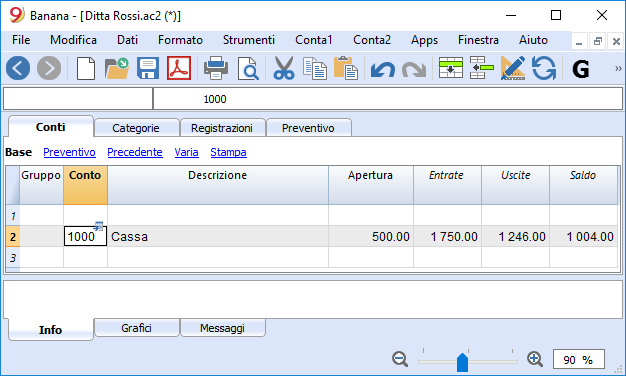Create a new file with blank page icon
Viewport: 626px width, 377px height.
coord(86,69)
